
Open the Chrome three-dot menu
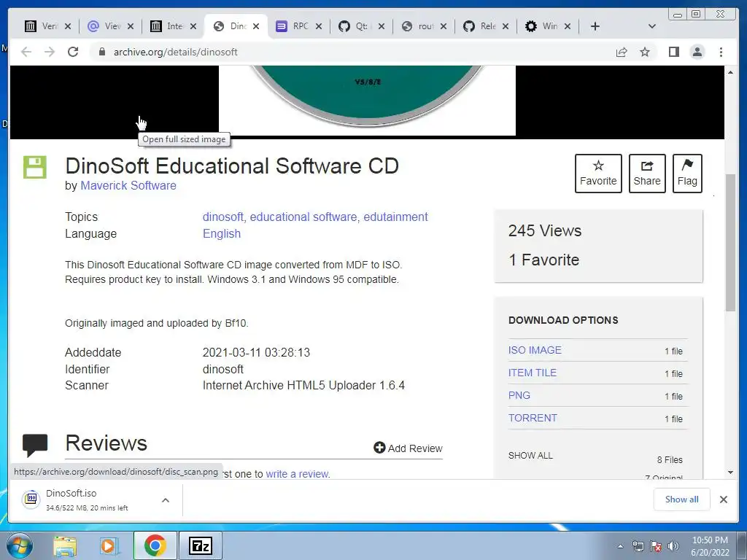(721, 52)
